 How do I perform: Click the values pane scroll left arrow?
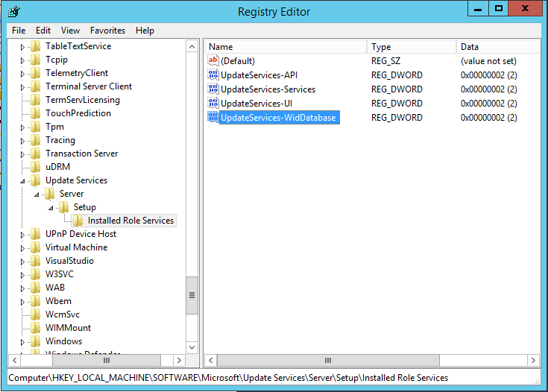[x=211, y=360]
